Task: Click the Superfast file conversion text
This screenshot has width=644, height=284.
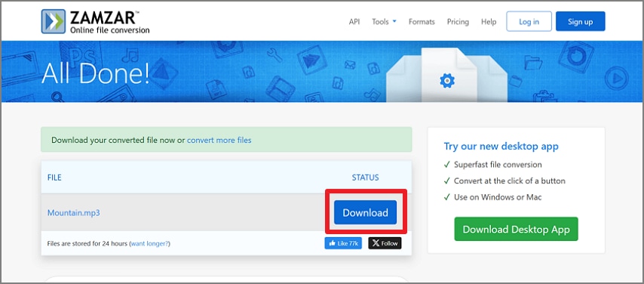Action: 498,165
